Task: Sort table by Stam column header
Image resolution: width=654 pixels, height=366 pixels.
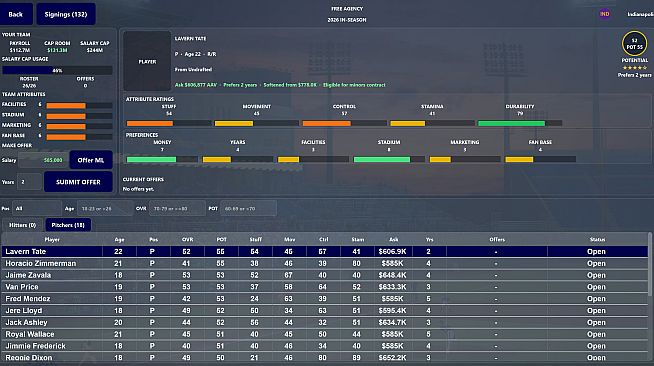Action: [x=357, y=240]
